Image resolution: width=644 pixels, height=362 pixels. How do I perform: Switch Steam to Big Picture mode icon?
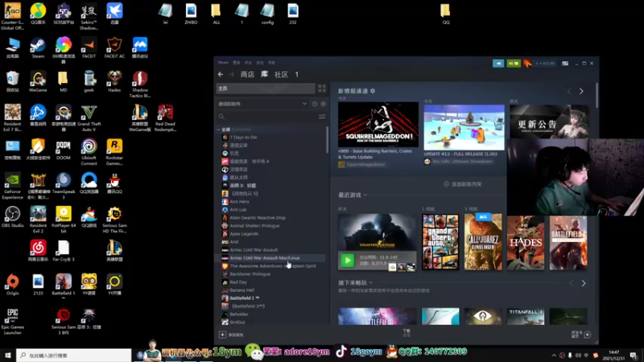click(565, 64)
